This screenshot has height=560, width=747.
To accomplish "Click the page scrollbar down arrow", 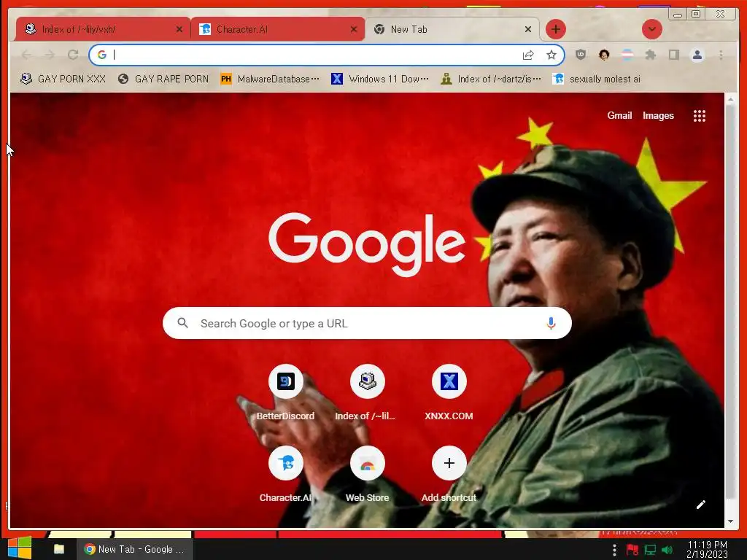I will click(x=730, y=521).
